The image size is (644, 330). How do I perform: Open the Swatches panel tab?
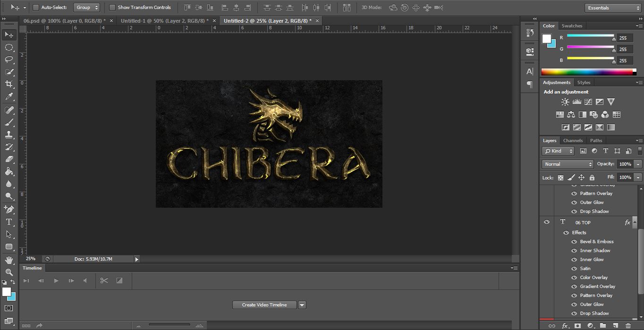tap(572, 26)
